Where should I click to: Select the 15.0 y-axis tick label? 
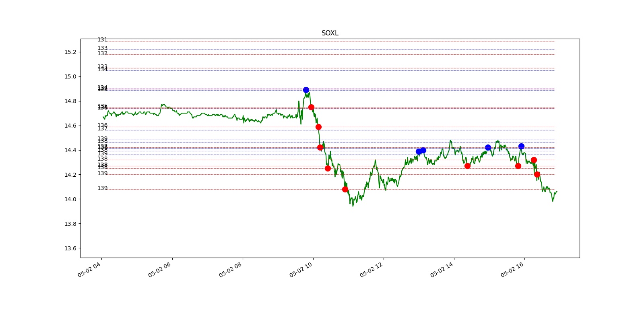(x=70, y=77)
